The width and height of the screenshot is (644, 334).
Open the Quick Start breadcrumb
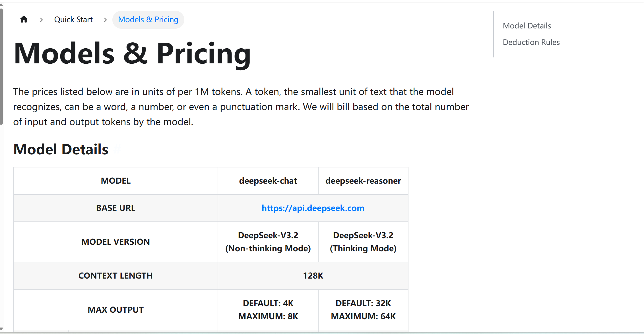(x=73, y=20)
